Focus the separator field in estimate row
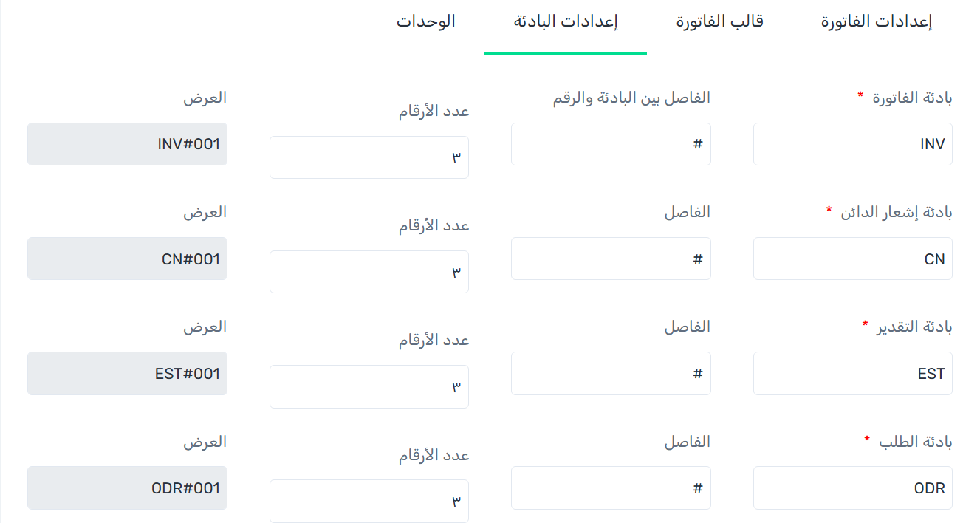 [611, 373]
